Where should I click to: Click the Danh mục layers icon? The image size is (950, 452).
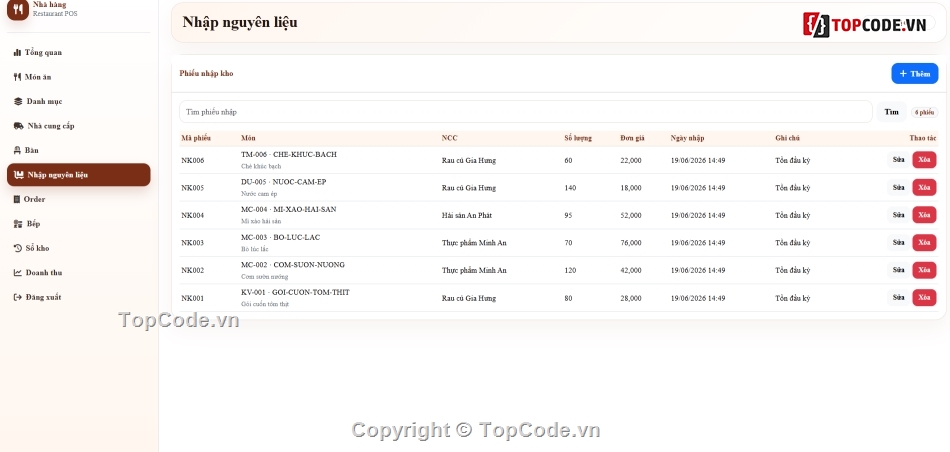tap(18, 101)
